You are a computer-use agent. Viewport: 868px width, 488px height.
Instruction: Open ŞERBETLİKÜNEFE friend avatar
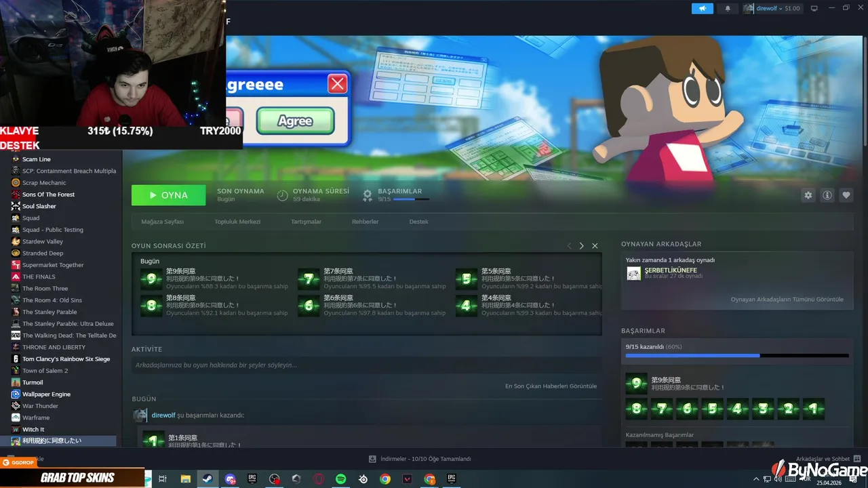click(633, 273)
